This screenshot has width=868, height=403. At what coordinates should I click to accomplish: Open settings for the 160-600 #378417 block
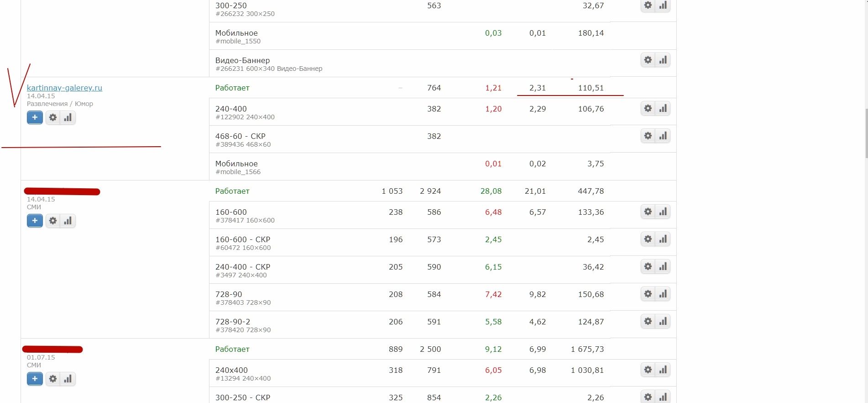tap(648, 212)
